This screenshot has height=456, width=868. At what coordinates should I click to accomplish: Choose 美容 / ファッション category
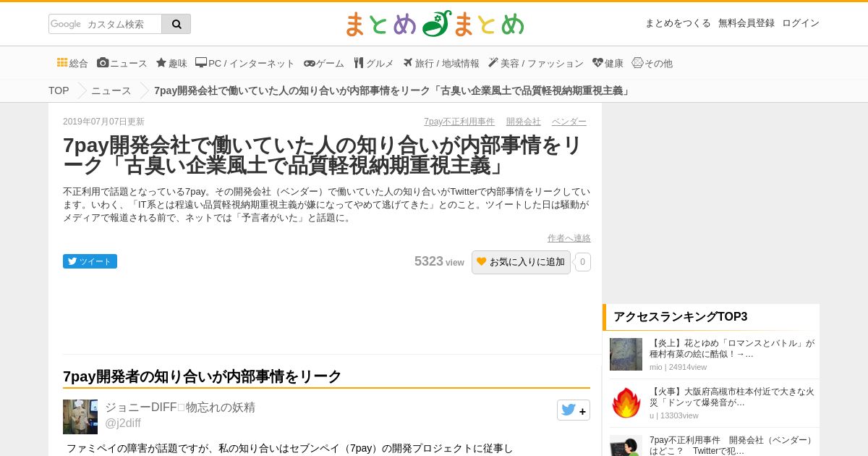[x=536, y=63]
